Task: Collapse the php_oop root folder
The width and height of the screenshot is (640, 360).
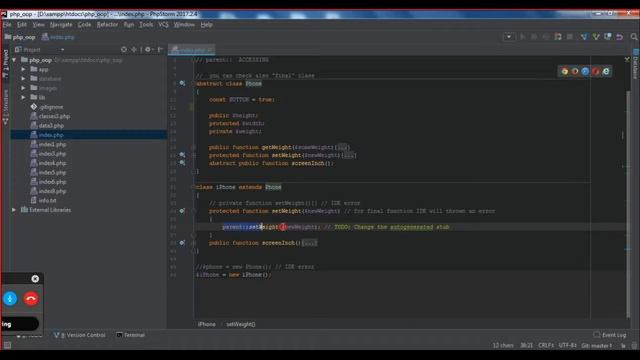Action: click(x=14, y=60)
